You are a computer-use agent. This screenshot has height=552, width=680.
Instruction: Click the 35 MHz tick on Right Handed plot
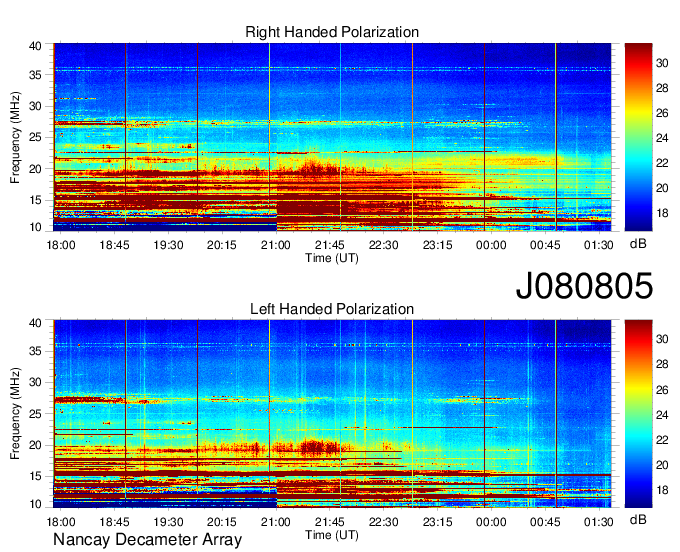click(x=36, y=75)
